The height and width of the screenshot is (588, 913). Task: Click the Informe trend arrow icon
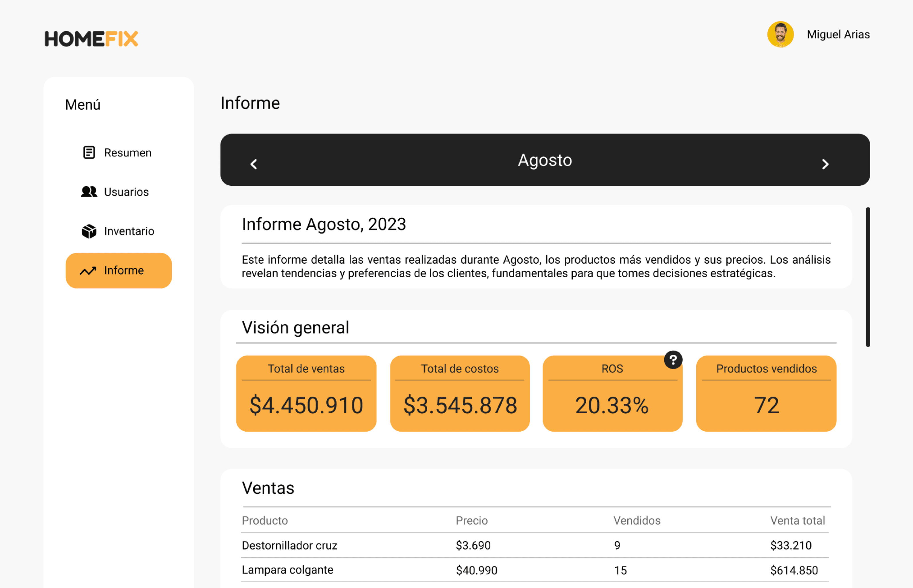[88, 271]
